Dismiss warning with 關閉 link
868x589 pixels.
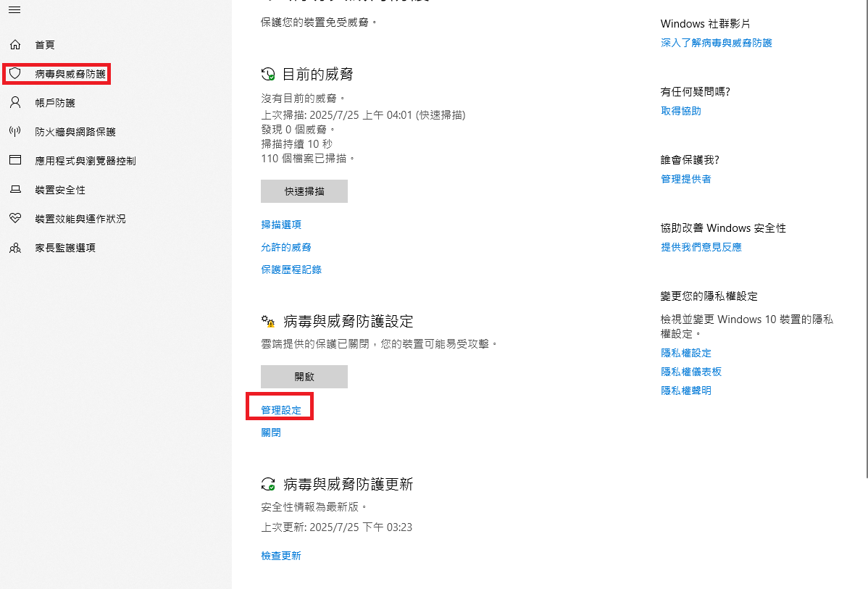click(271, 433)
